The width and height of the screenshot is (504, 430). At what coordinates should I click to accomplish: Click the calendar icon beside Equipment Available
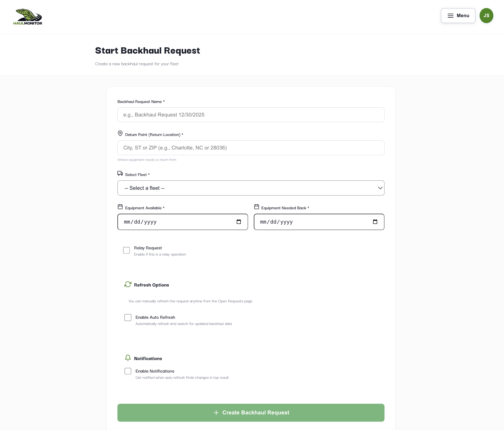point(120,206)
